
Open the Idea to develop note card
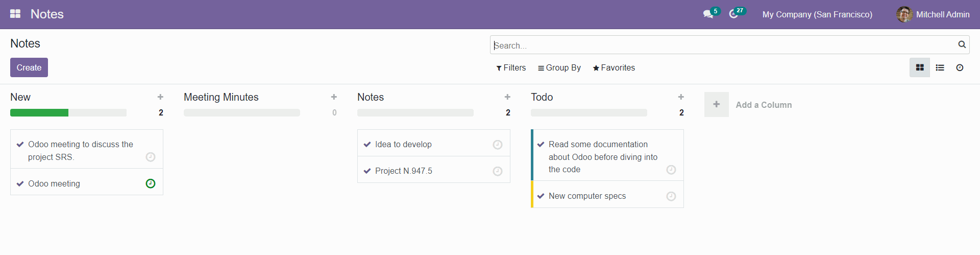434,143
